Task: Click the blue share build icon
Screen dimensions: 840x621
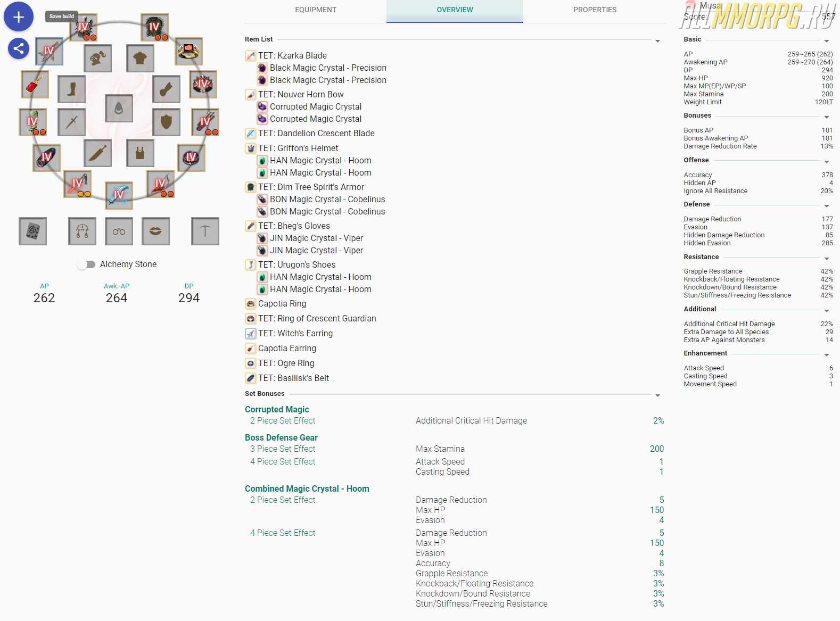Action: 19,49
